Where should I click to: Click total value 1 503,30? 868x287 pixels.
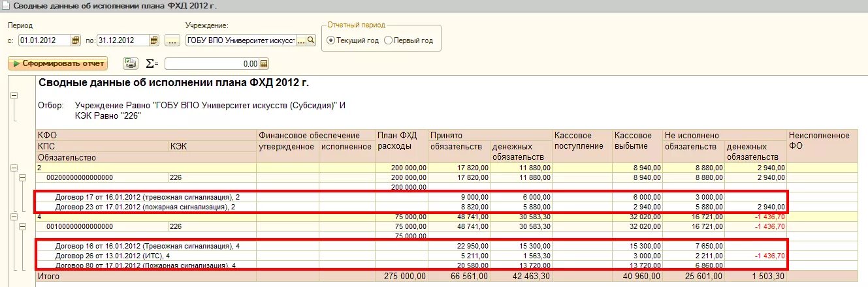769,277
